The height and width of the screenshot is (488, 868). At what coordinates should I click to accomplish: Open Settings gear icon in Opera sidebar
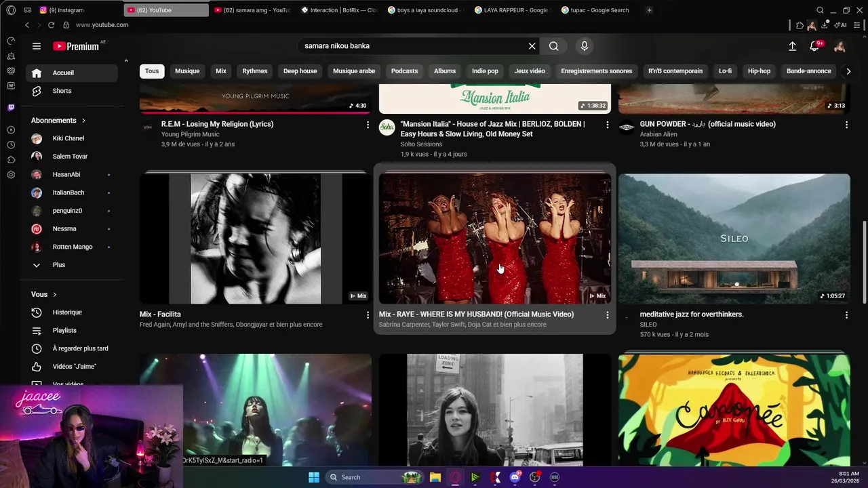click(11, 174)
